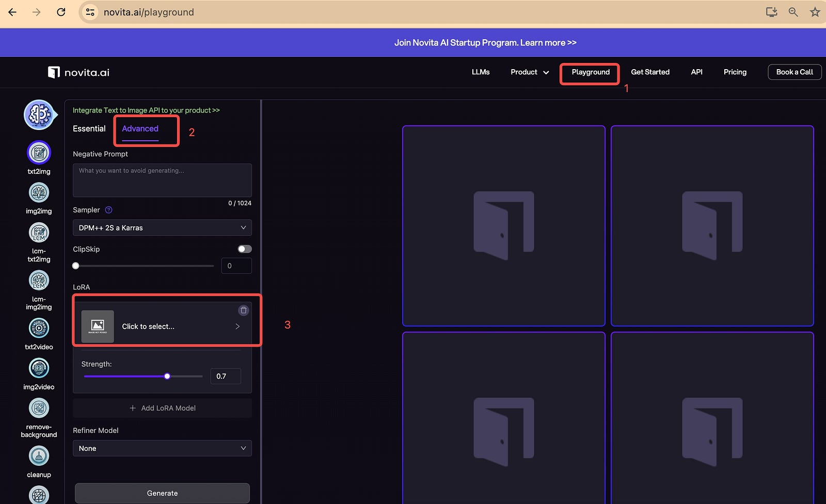The height and width of the screenshot is (504, 826).
Task: Click Add LoRA Model button
Action: pos(162,408)
